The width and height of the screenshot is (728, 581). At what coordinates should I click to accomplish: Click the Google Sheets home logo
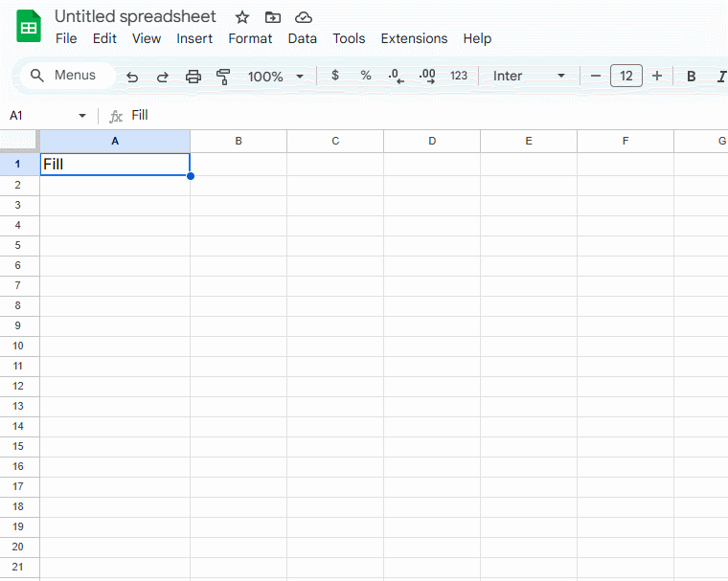click(29, 27)
